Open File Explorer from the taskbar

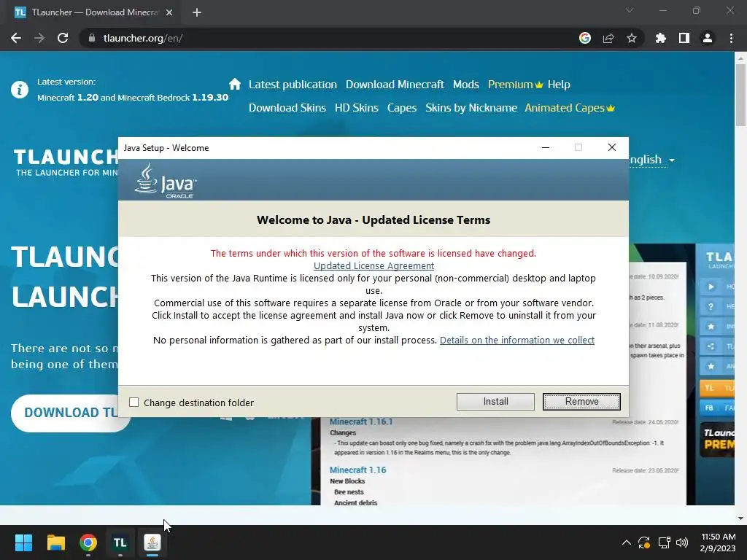click(55, 542)
